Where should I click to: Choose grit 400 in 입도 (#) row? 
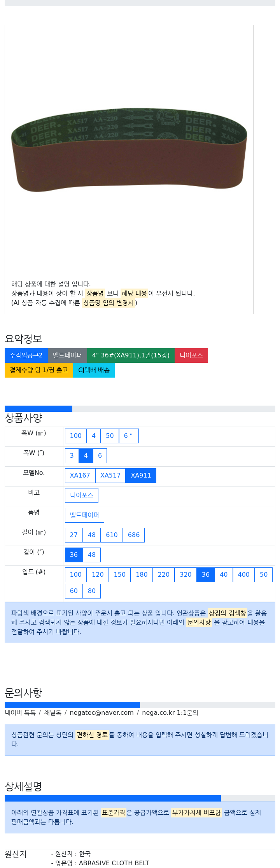pyautogui.click(x=244, y=575)
